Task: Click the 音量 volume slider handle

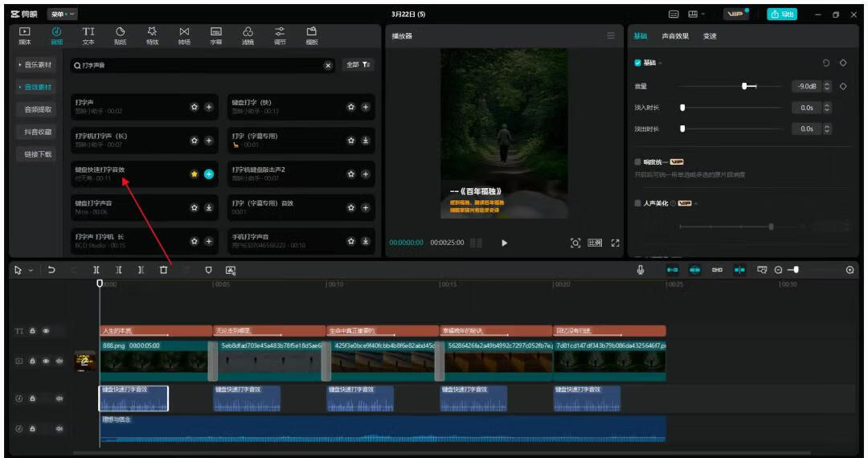Action: pos(745,86)
